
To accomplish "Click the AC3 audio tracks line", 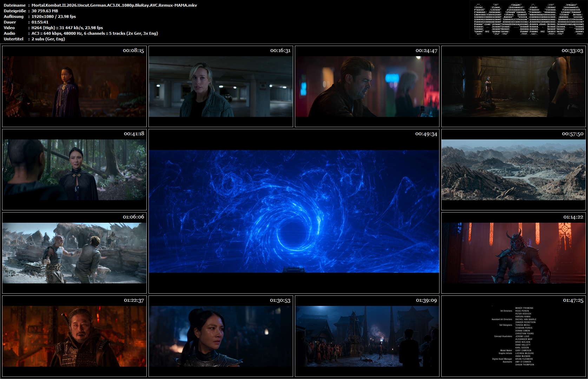I will pos(95,33).
